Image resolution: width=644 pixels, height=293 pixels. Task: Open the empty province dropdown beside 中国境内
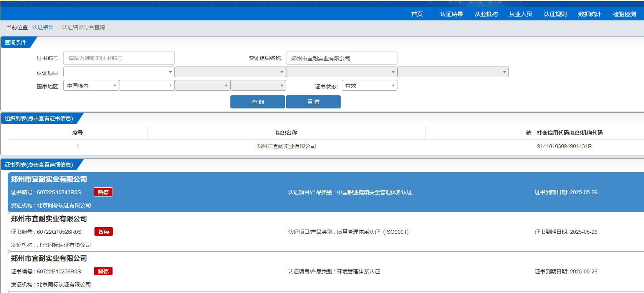[x=147, y=85]
